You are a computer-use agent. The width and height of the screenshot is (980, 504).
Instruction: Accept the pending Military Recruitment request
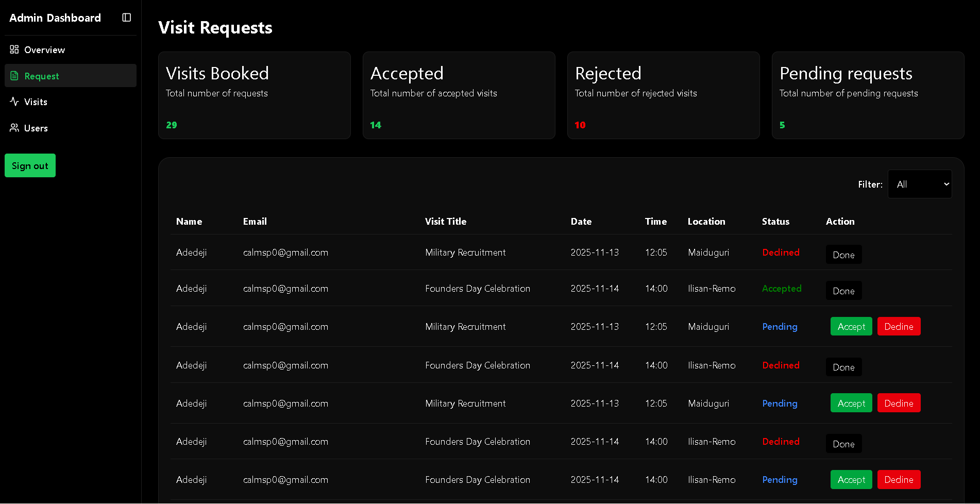pos(851,326)
